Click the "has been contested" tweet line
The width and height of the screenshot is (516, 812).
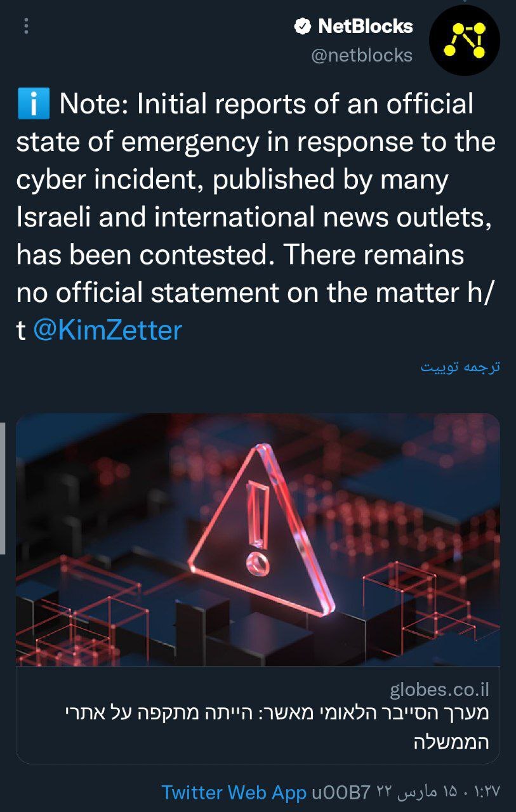[x=145, y=256]
